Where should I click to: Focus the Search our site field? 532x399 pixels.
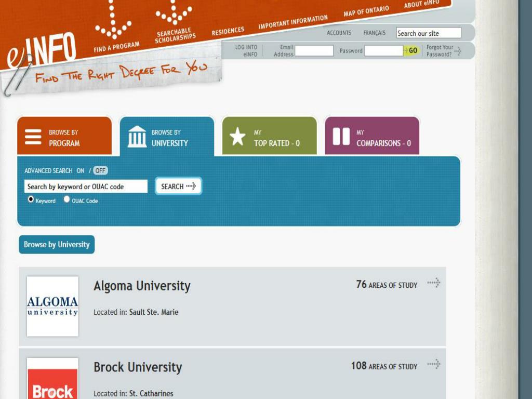tap(429, 33)
